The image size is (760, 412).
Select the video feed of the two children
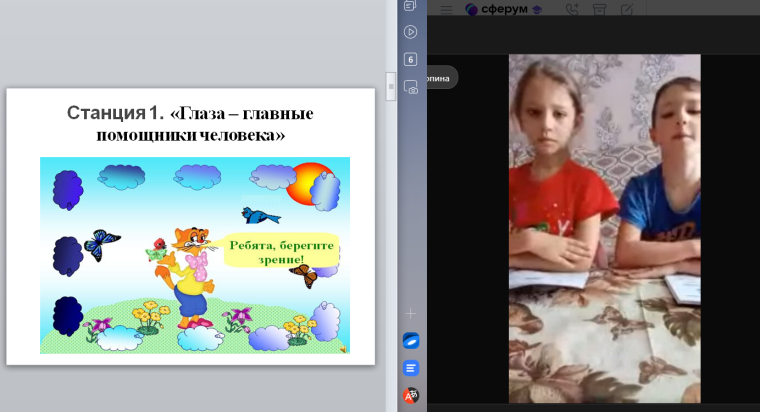(604, 228)
